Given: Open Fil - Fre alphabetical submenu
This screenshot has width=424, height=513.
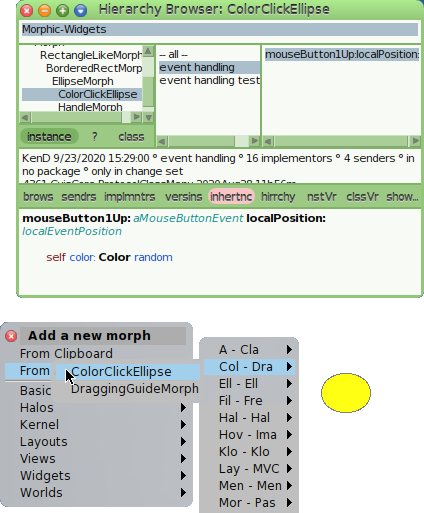Looking at the screenshot, I should [x=249, y=401].
